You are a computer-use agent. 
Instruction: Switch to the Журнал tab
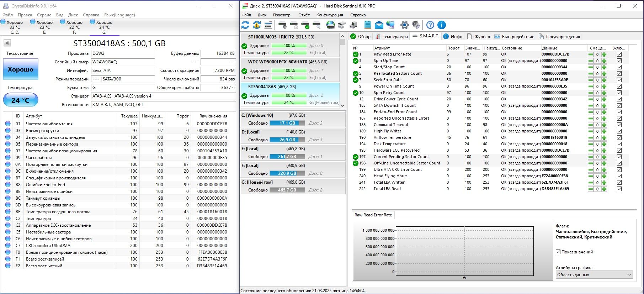pyautogui.click(x=478, y=37)
